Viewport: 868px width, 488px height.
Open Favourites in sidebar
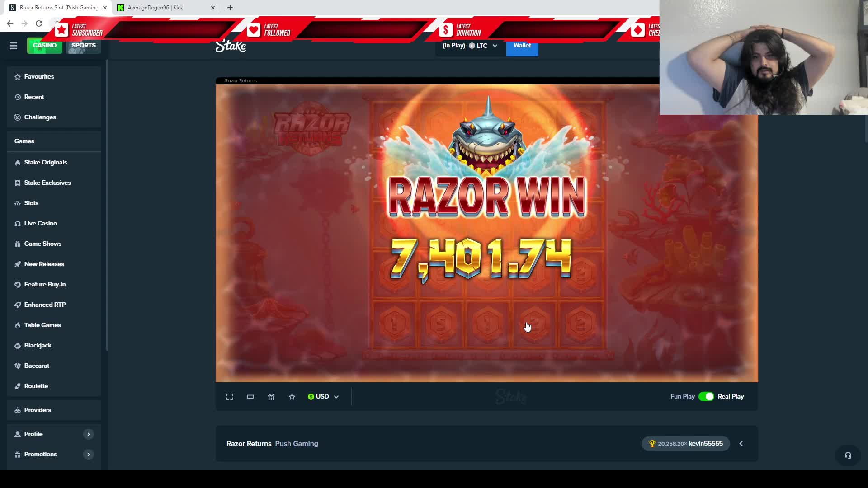[54, 77]
